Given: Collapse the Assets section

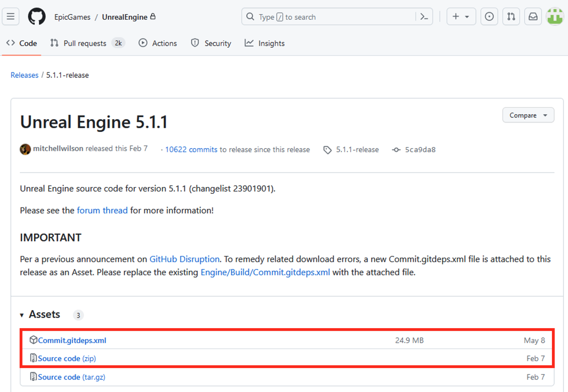Looking at the screenshot, I should click(x=22, y=315).
